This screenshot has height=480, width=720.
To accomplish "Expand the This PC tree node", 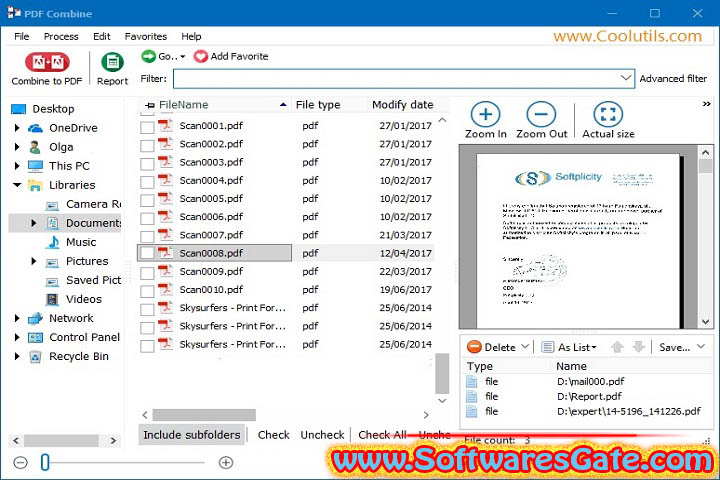I will point(17,166).
